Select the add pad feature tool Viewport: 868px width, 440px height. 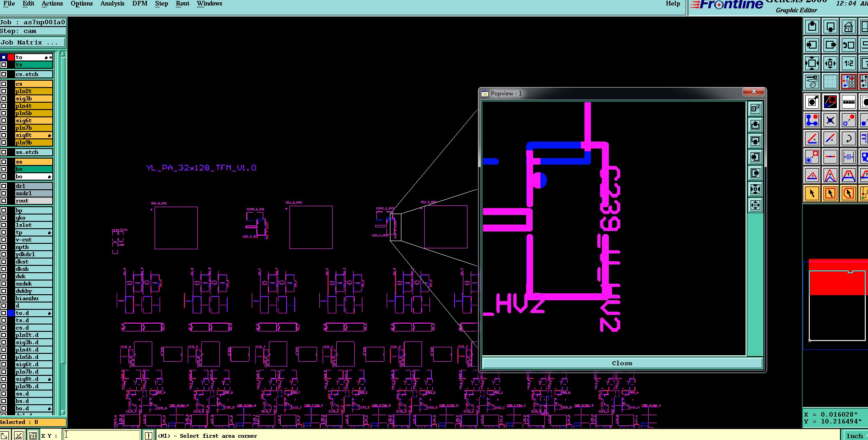(x=812, y=102)
